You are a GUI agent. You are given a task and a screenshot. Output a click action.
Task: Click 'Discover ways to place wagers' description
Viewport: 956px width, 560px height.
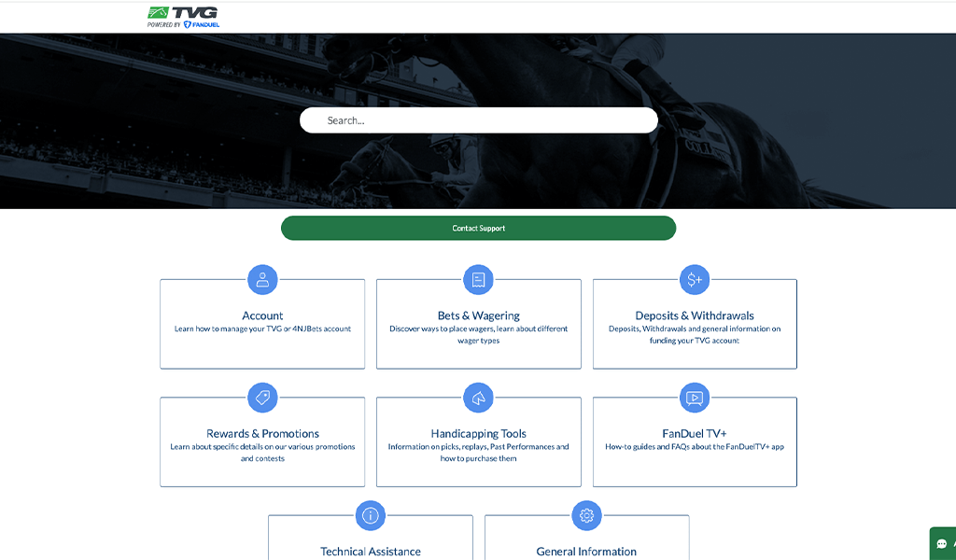click(x=479, y=334)
